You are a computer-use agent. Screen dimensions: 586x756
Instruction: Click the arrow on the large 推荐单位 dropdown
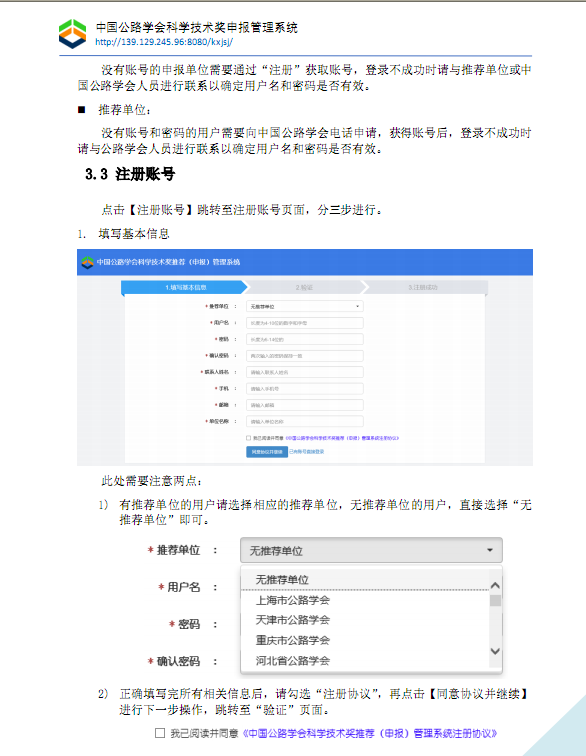490,550
